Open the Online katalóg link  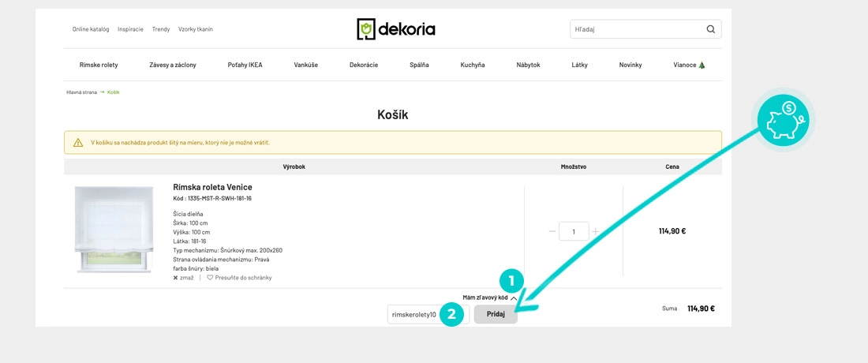coord(91,29)
